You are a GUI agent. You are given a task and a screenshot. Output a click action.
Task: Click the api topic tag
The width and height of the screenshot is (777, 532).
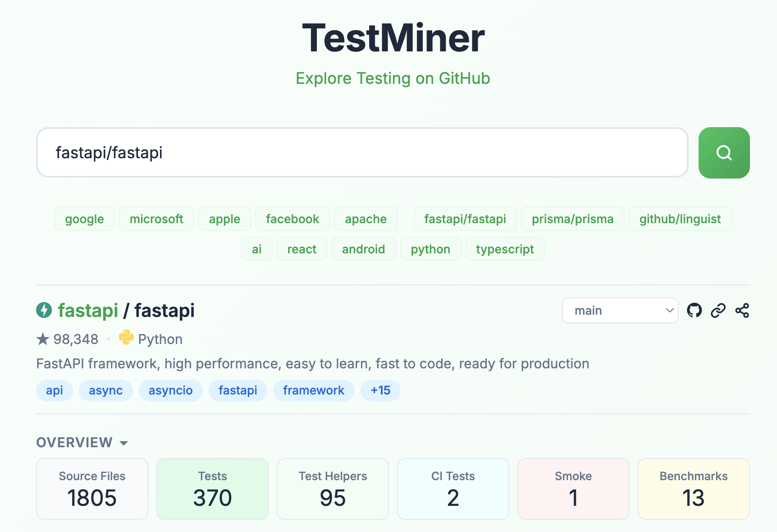(55, 390)
